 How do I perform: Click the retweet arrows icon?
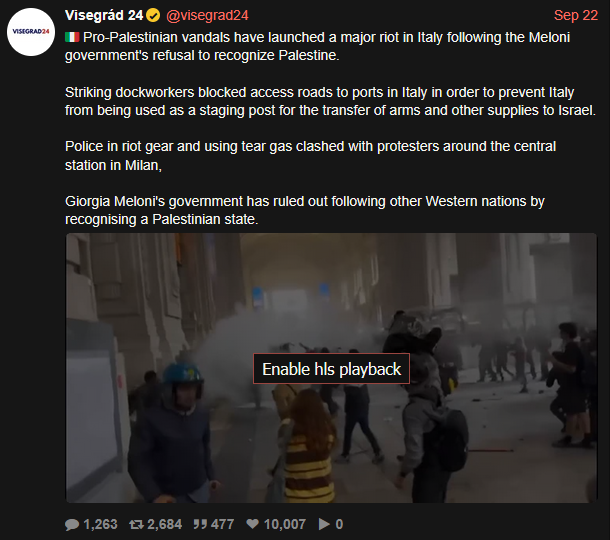[136, 524]
